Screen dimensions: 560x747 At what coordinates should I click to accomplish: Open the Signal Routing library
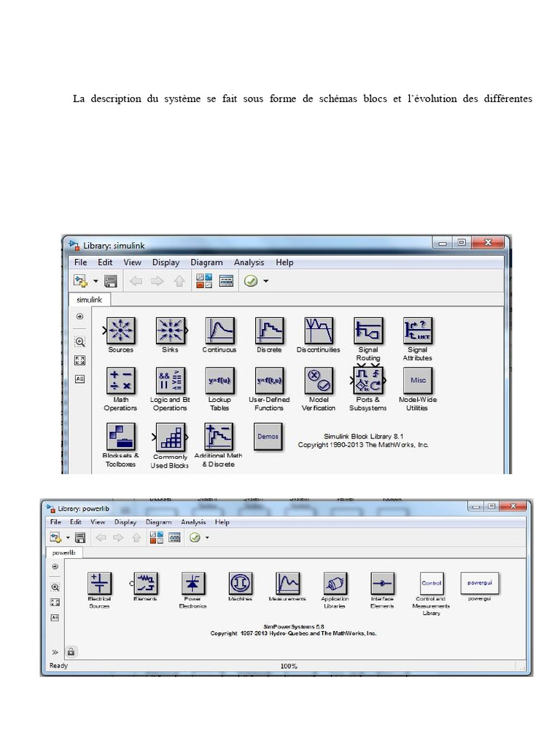click(368, 330)
